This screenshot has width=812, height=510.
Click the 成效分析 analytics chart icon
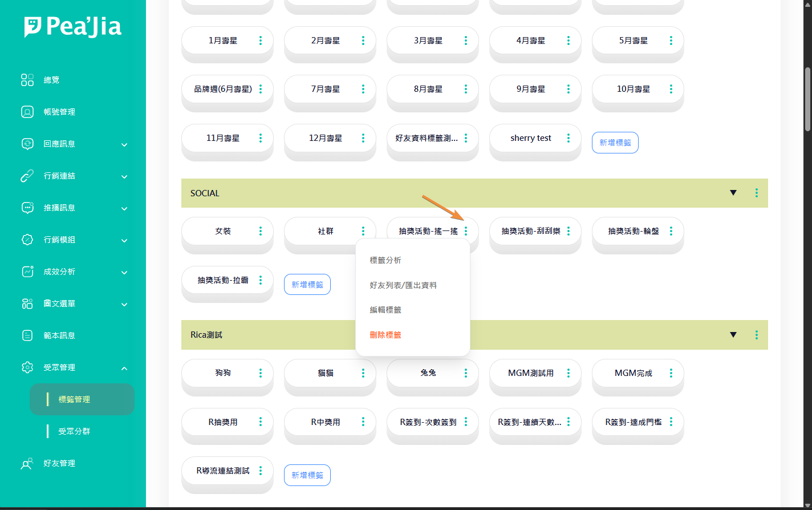tap(27, 272)
